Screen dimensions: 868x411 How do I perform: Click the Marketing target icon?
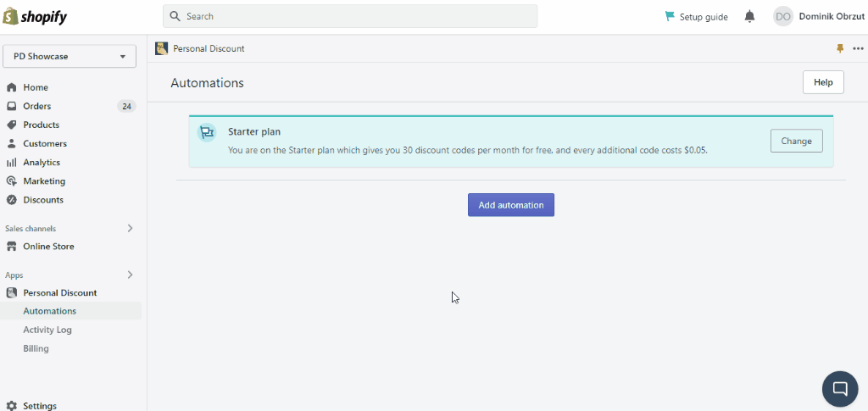tap(11, 181)
